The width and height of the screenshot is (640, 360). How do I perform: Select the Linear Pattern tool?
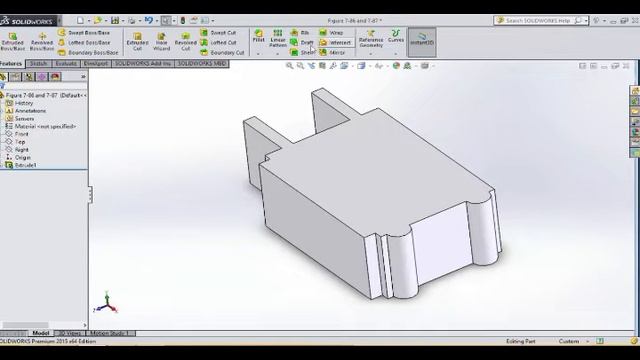278,38
